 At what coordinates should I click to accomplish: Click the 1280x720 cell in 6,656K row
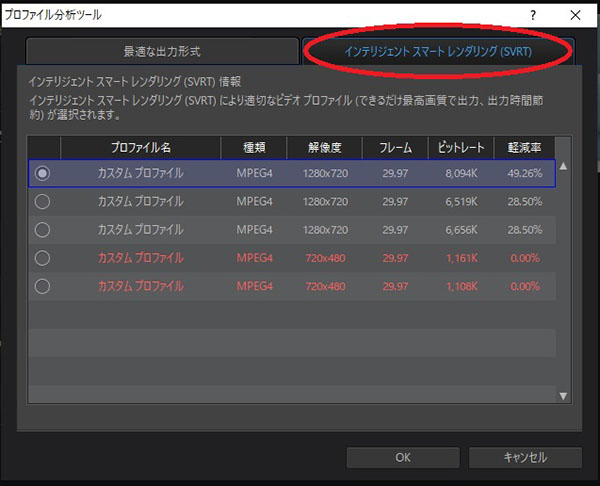325,230
